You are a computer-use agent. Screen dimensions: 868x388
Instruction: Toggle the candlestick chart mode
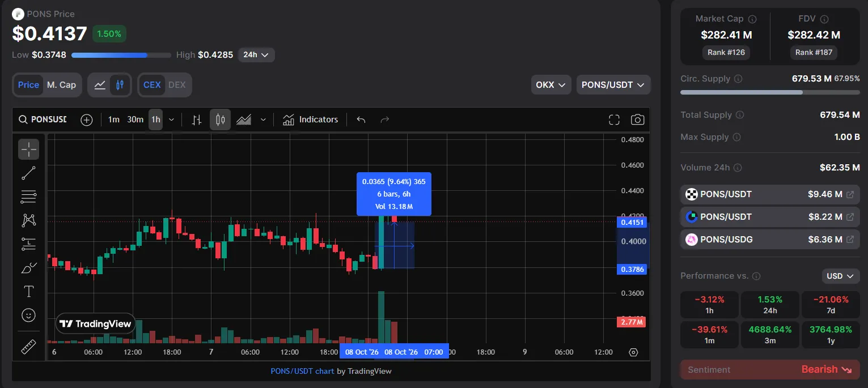120,85
